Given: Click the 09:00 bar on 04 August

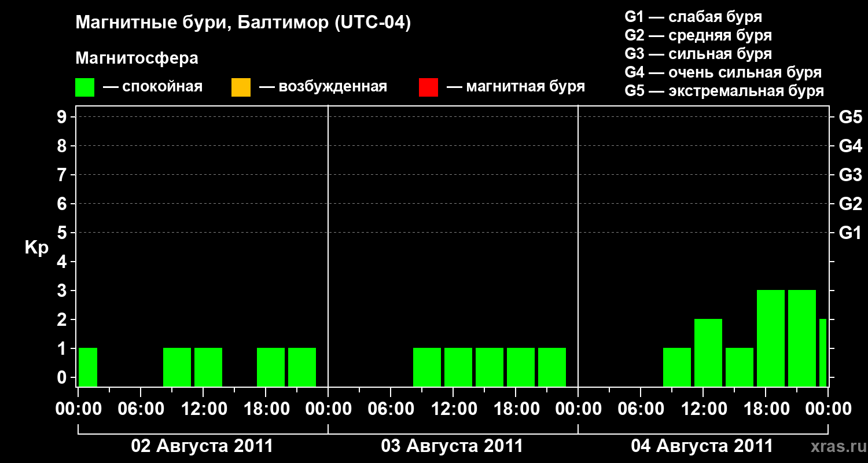Looking at the screenshot, I should click(x=677, y=367).
